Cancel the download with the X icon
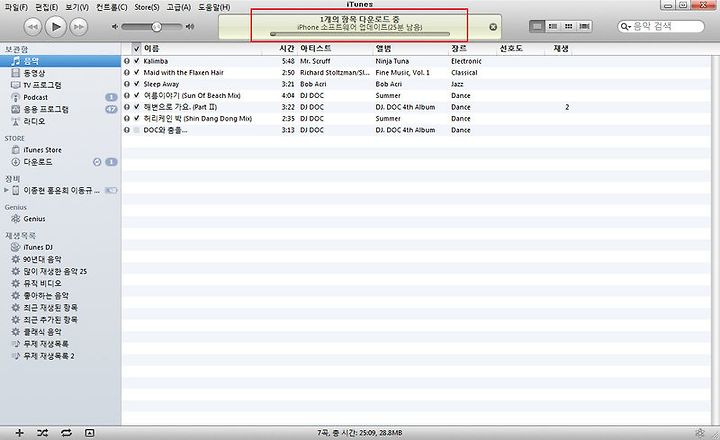The width and height of the screenshot is (720, 440). tap(493, 27)
